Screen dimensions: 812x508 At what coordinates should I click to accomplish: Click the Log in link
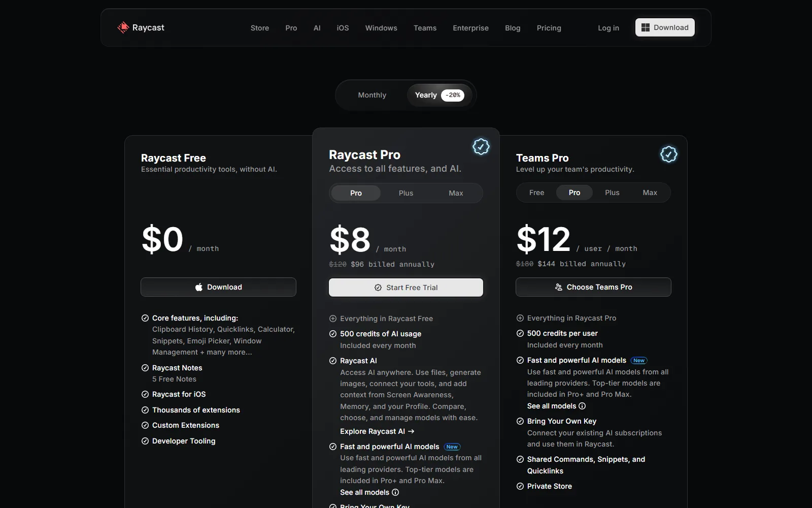(x=608, y=28)
